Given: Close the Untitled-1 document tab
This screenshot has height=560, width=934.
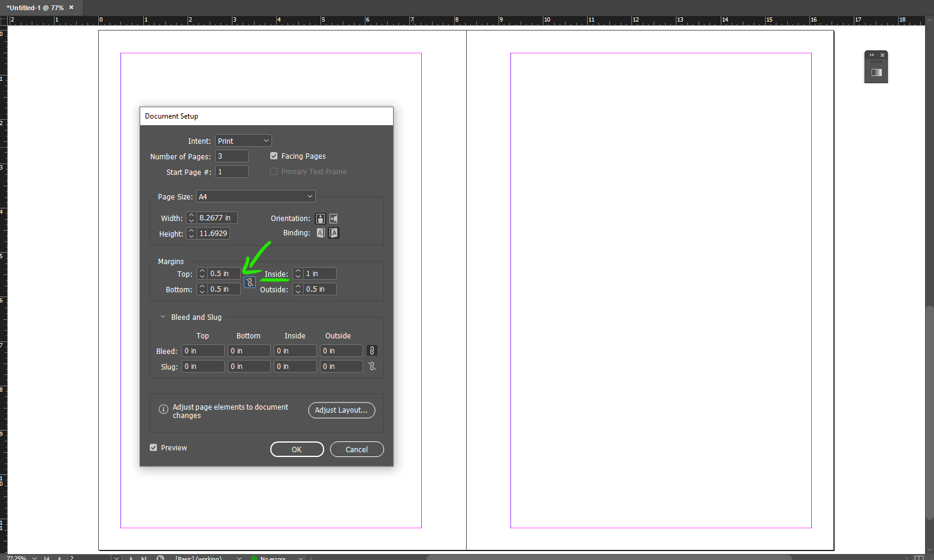Looking at the screenshot, I should (x=71, y=8).
